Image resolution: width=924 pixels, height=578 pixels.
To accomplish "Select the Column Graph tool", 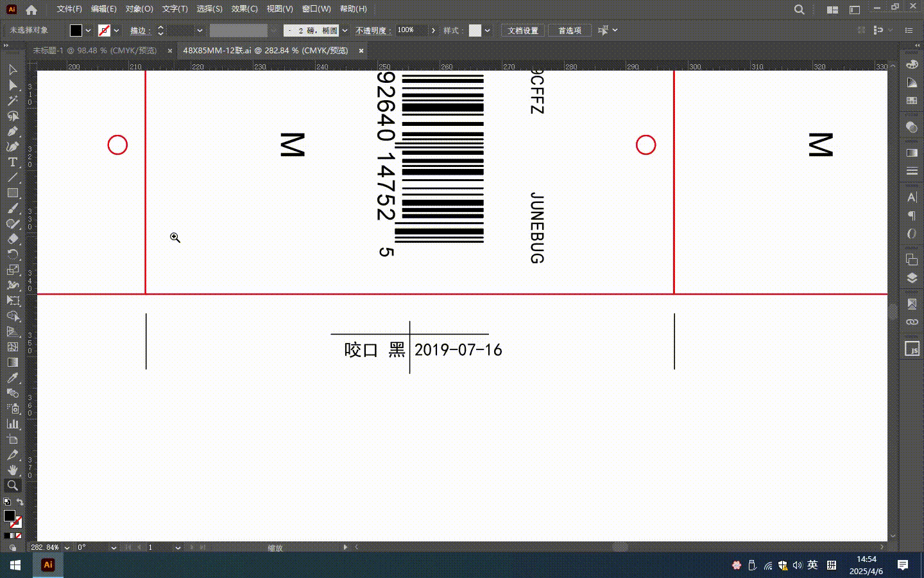I will click(12, 424).
